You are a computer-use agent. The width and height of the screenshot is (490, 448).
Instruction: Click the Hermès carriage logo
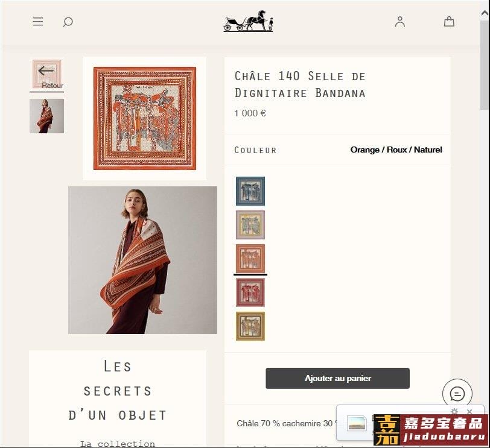click(x=249, y=21)
